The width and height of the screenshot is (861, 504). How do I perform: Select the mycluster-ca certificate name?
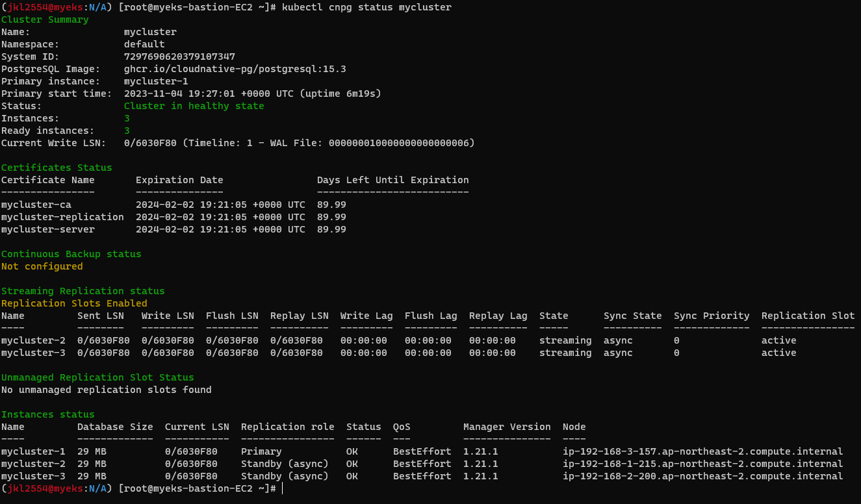coord(36,205)
